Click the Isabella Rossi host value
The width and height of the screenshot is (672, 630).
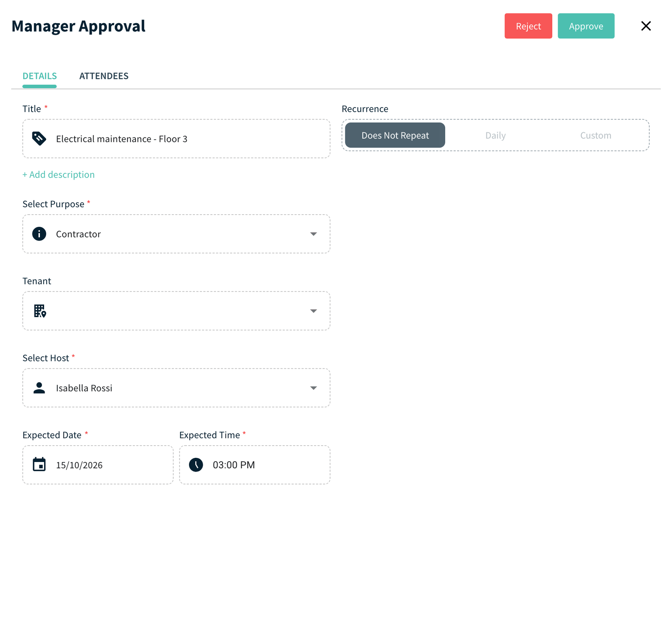pos(84,388)
